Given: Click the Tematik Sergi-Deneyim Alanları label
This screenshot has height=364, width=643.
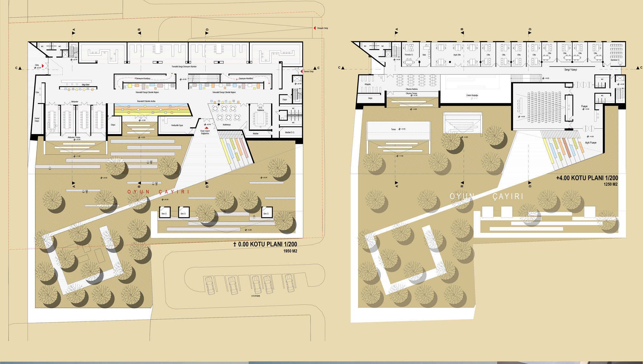Looking at the screenshot, I should [x=184, y=67].
